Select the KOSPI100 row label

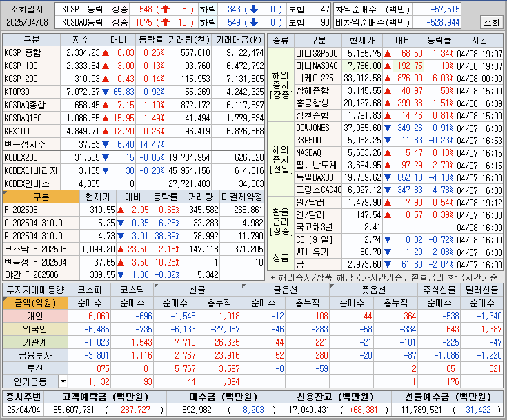31,66
